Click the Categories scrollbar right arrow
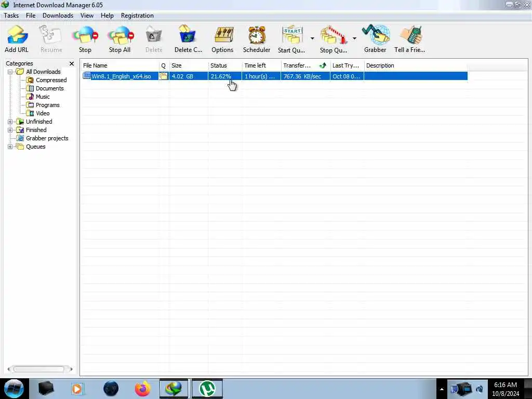The image size is (532, 399). coord(71,369)
